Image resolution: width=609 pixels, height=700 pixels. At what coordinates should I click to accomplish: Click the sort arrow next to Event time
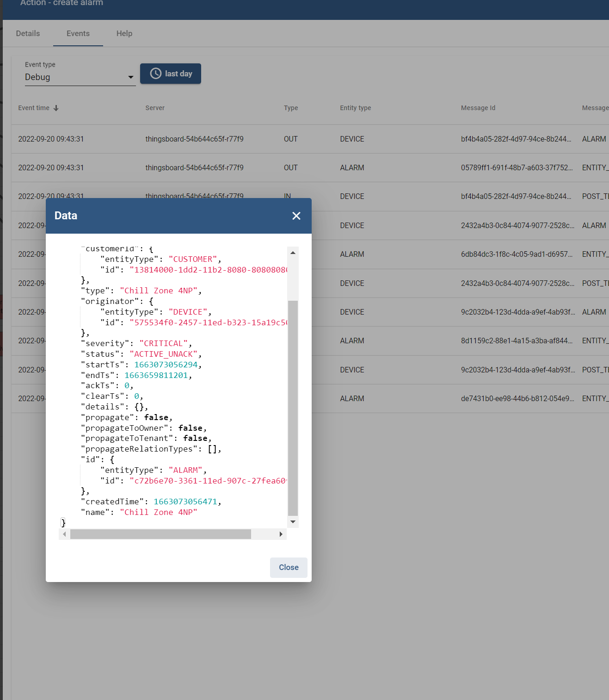56,108
